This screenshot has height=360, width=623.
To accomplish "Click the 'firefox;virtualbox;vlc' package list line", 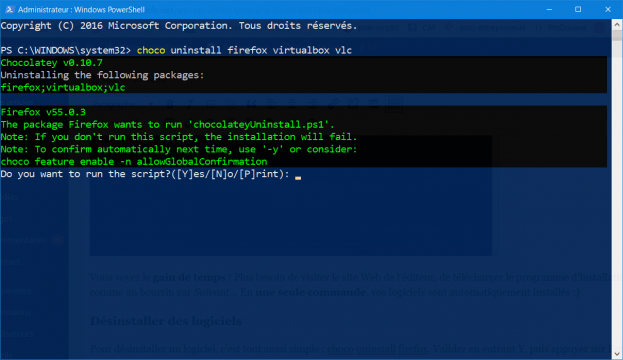I will pyautogui.click(x=63, y=87).
